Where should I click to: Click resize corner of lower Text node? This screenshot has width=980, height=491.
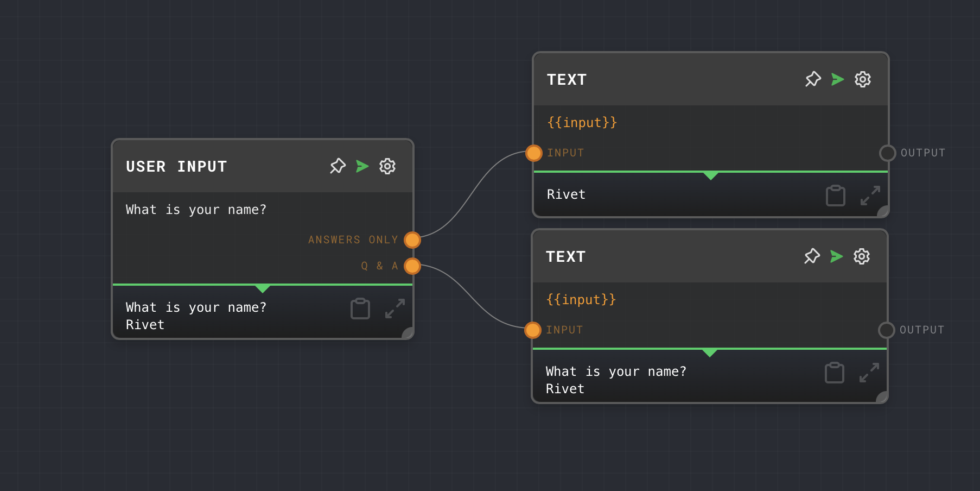(x=882, y=398)
